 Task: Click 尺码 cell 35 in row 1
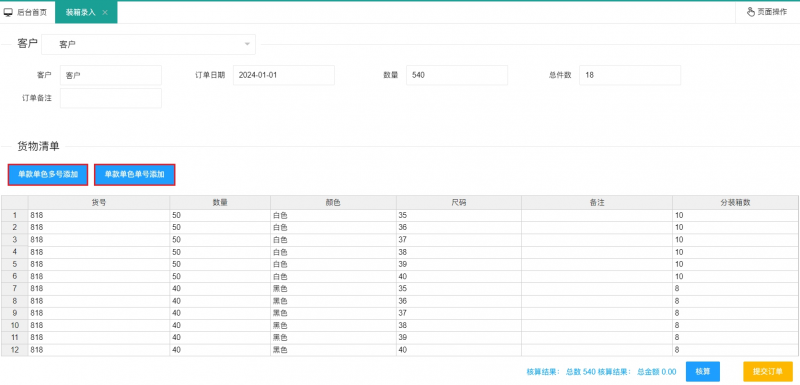(x=459, y=215)
